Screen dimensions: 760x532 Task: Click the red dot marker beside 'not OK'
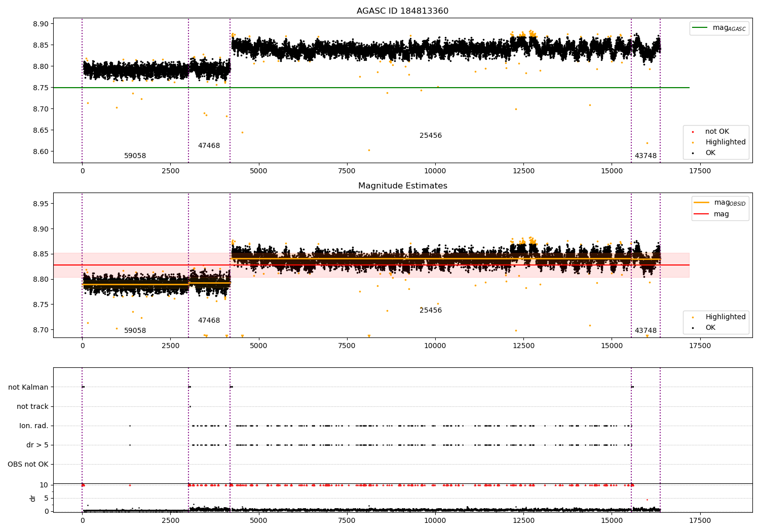[693, 132]
